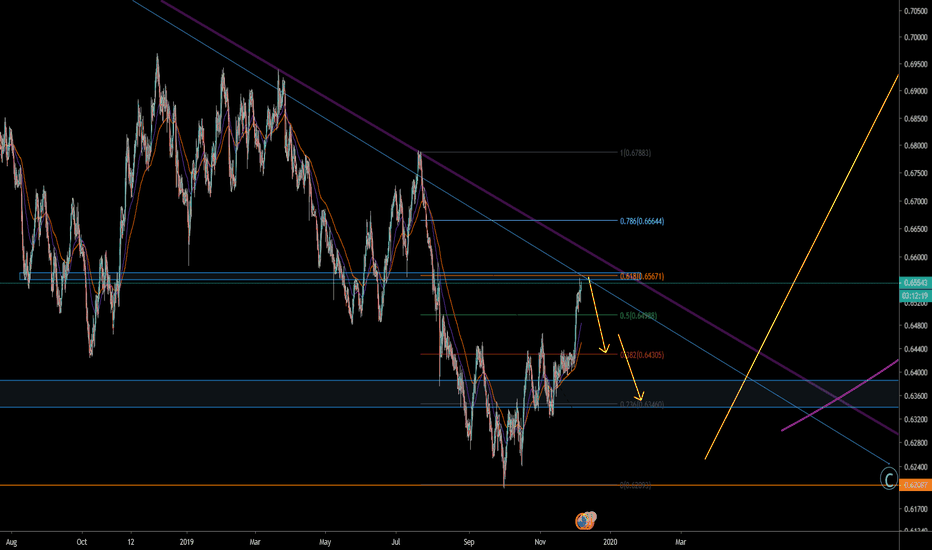Image resolution: width=932 pixels, height=550 pixels.
Task: Open the economic event marker above time axis
Action: [586, 520]
